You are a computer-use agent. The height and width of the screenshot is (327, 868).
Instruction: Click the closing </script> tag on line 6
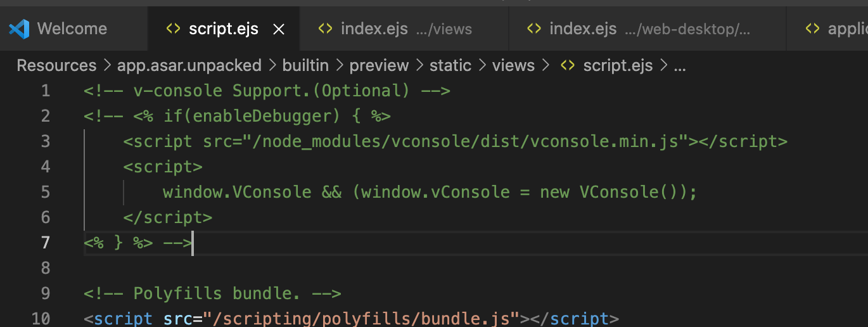pos(168,217)
